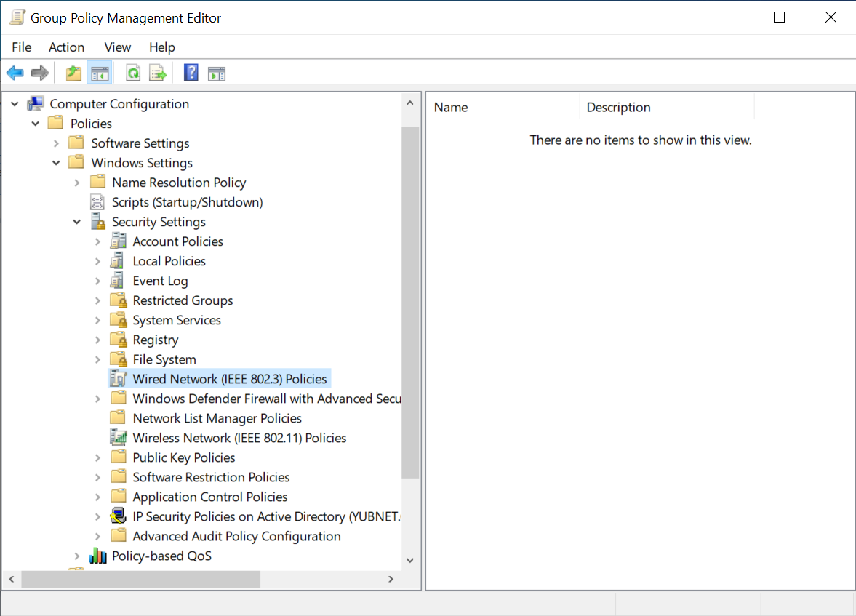Click the Refresh toolbar icon
This screenshot has width=856, height=616.
[x=133, y=73]
